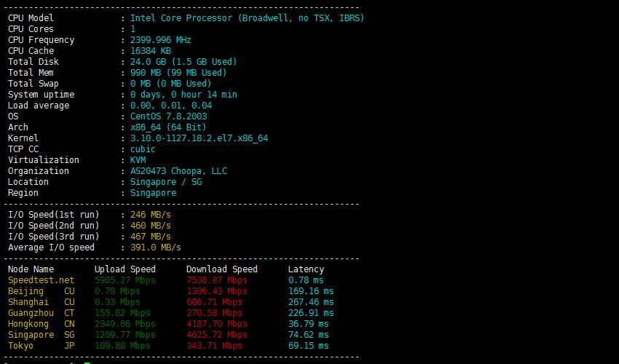Click the CPU Model value Intel Core Processor
619x364 pixels.
pos(181,18)
